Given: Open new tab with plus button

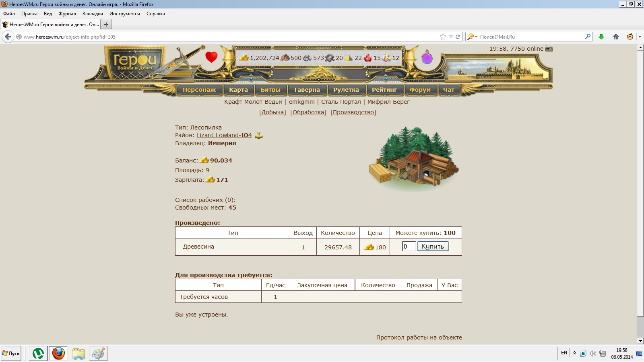Looking at the screenshot, I should 106,25.
